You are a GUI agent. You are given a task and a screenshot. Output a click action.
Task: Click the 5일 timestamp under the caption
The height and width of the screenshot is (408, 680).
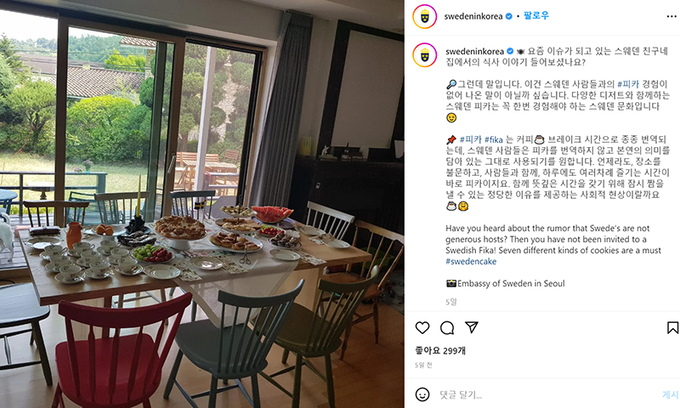click(451, 302)
